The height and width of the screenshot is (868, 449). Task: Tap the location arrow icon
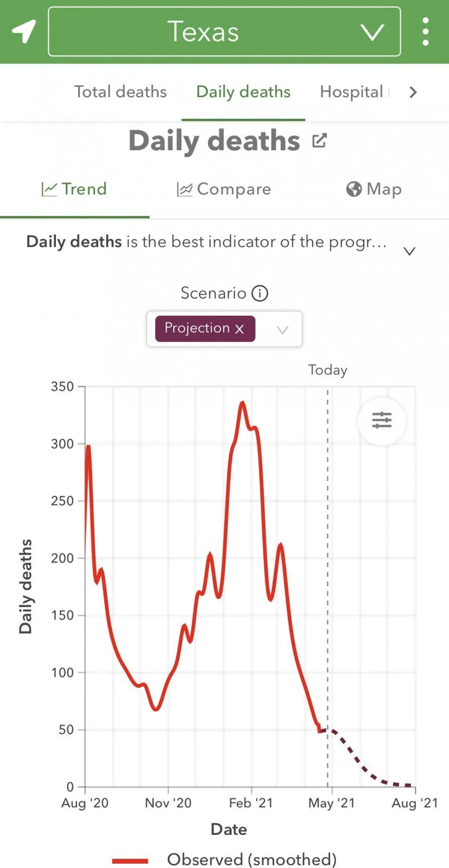click(x=24, y=31)
